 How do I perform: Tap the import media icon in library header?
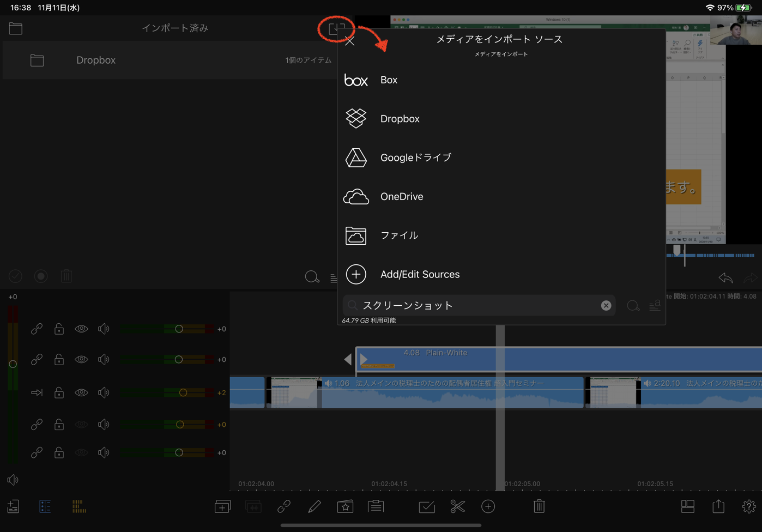coord(336,28)
